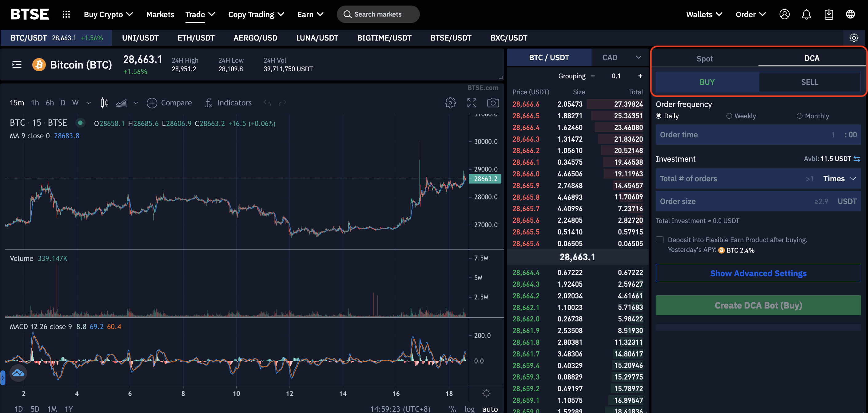Toggle the market list hamburger icon
Viewport: 868px width, 413px height.
(17, 64)
